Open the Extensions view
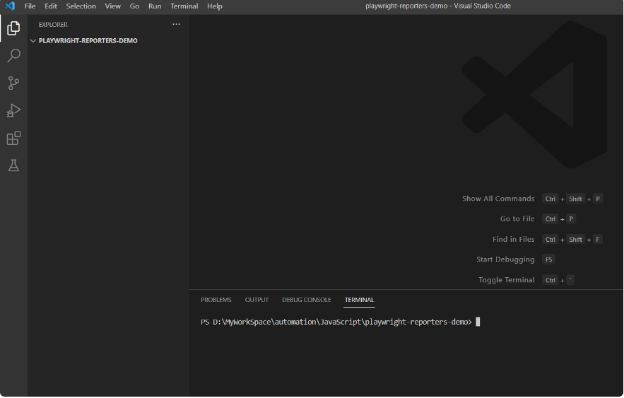This screenshot has height=398, width=624. point(14,138)
